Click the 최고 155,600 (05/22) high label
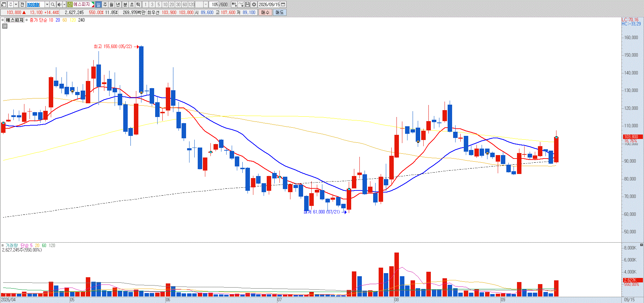 tap(113, 46)
